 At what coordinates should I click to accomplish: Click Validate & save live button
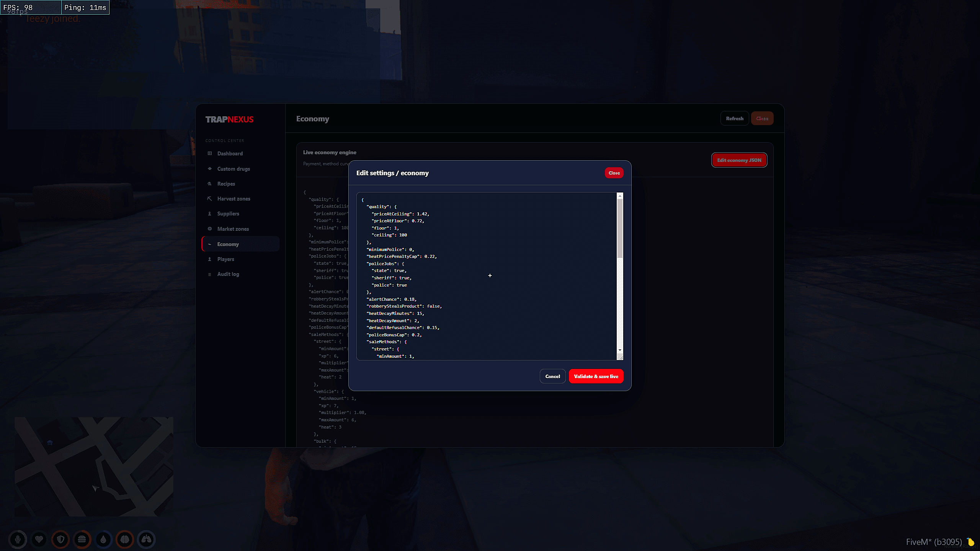point(596,376)
